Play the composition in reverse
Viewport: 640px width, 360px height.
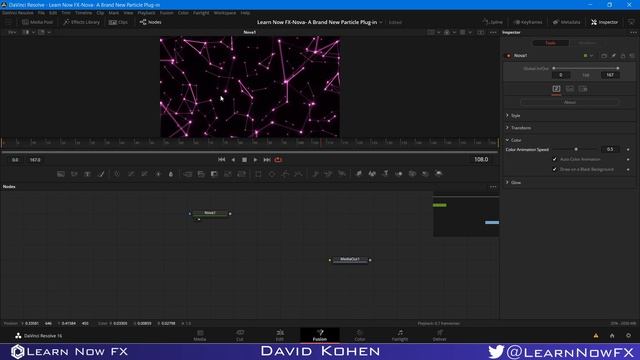pos(233,160)
